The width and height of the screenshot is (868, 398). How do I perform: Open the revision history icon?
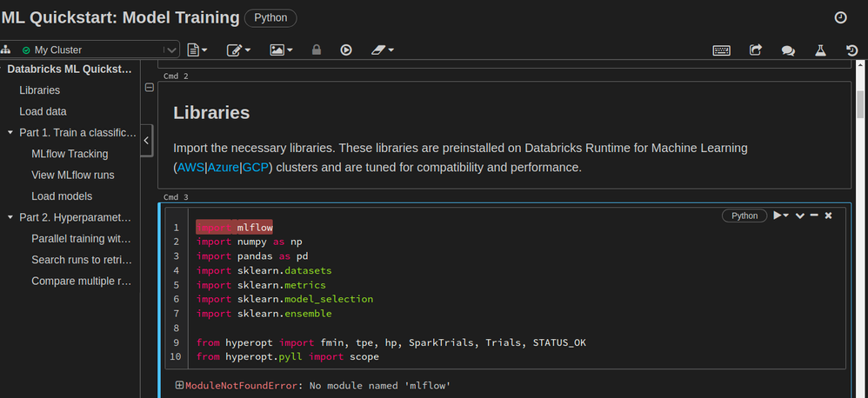tap(852, 50)
